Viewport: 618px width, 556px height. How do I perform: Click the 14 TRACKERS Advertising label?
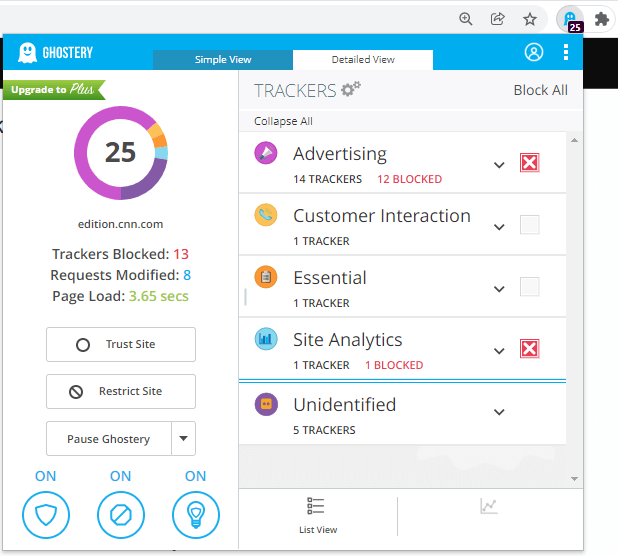pos(327,179)
